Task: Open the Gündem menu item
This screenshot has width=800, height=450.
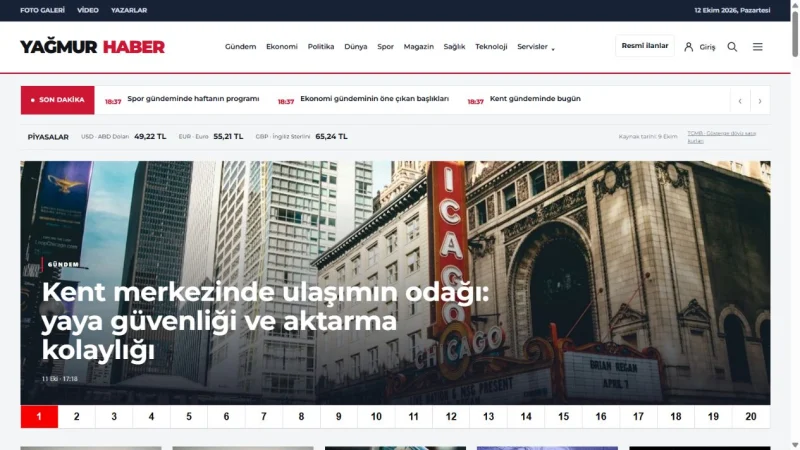Action: [x=240, y=46]
